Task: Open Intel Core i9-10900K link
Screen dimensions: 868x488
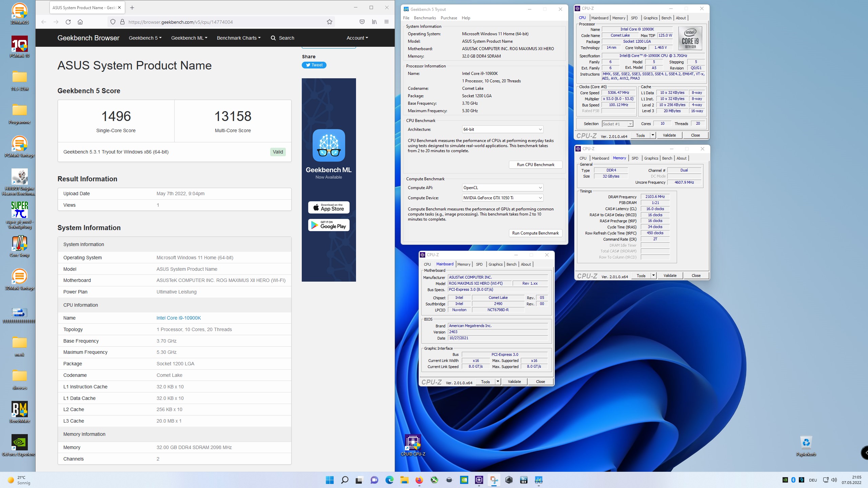Action: tap(179, 318)
